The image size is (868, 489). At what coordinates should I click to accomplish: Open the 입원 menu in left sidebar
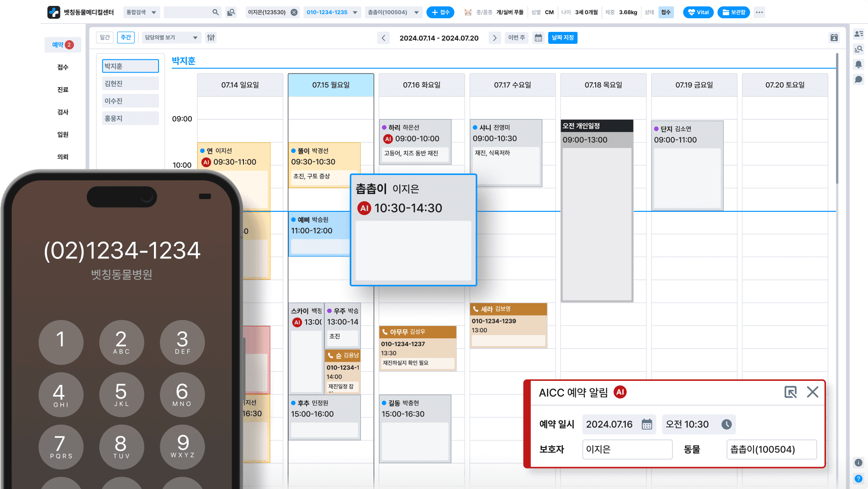point(63,134)
